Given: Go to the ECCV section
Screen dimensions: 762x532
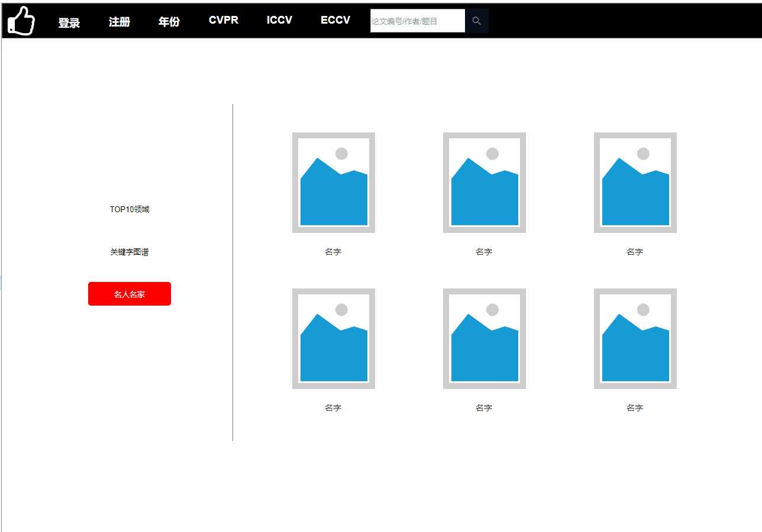Looking at the screenshot, I should point(335,20).
